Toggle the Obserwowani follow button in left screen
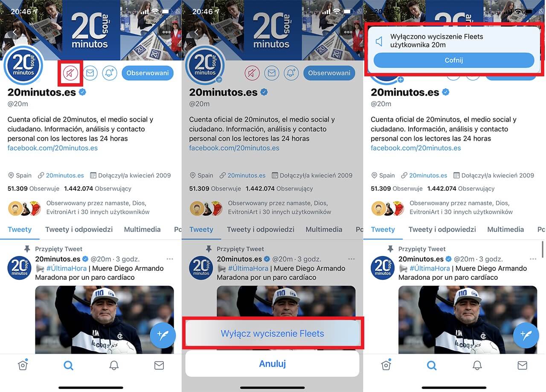 tap(148, 73)
